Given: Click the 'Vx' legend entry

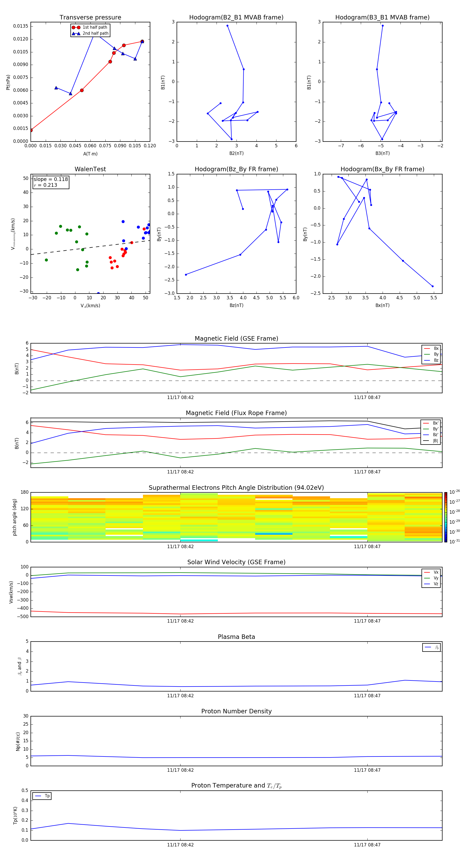Looking at the screenshot, I should pyautogui.click(x=431, y=573).
